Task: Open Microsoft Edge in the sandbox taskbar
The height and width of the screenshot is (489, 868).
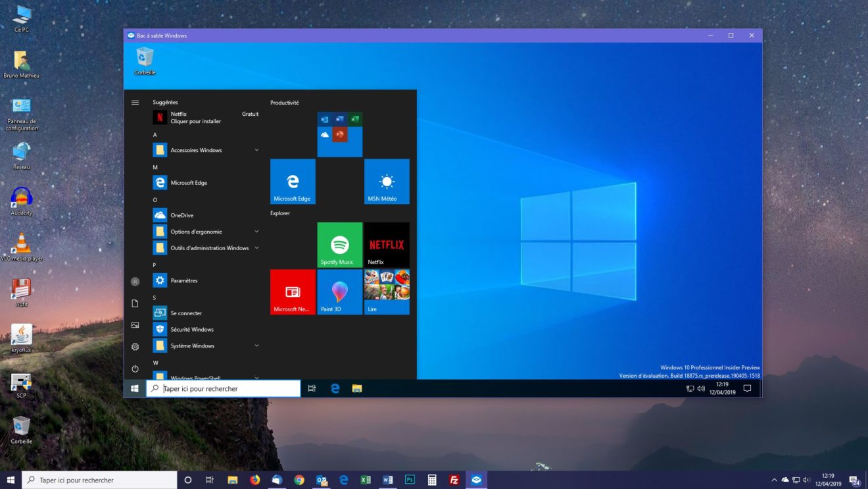Action: click(335, 388)
